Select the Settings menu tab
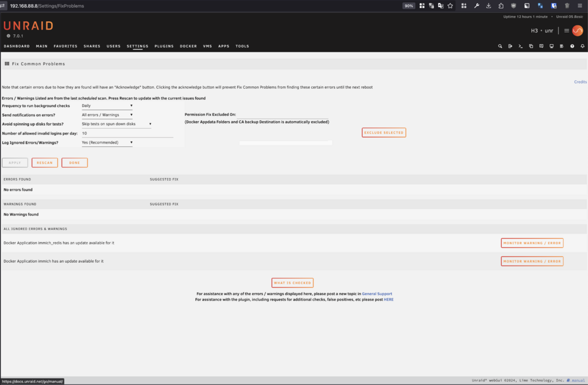The width and height of the screenshot is (588, 385). click(x=137, y=46)
